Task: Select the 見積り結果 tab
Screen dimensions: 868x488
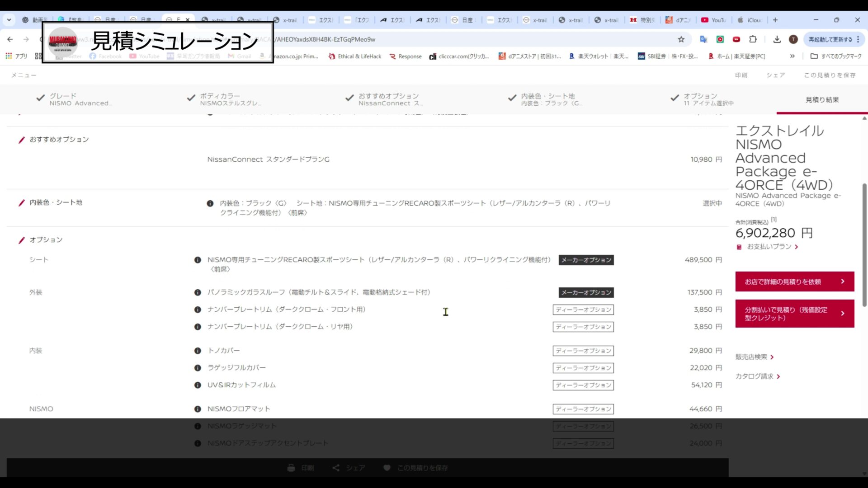Action: pos(822,100)
